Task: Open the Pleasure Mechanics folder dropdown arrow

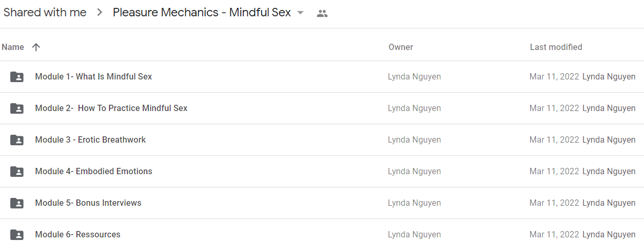Action: [x=301, y=13]
